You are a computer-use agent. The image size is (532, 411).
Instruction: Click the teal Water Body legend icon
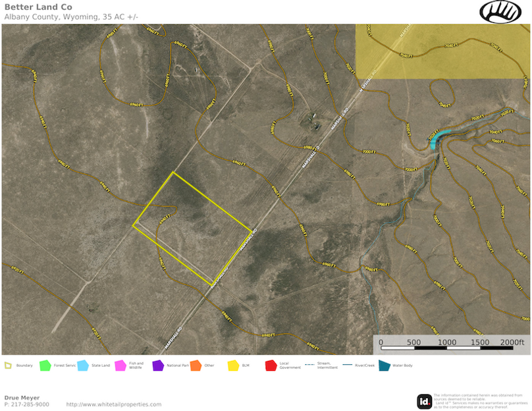pos(384,366)
